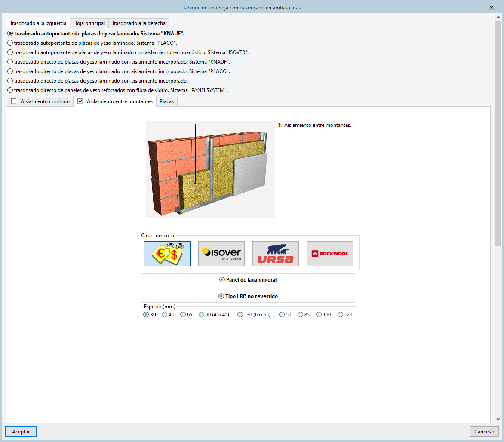The height and width of the screenshot is (442, 504).
Task: Click the Aceptar button
Action: pos(21,431)
